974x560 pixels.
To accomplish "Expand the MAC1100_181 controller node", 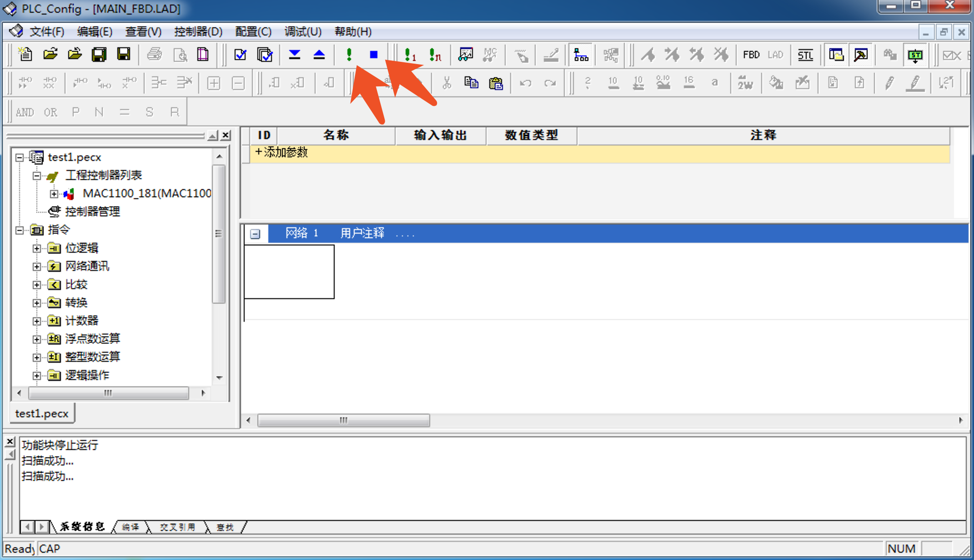I will [x=54, y=194].
